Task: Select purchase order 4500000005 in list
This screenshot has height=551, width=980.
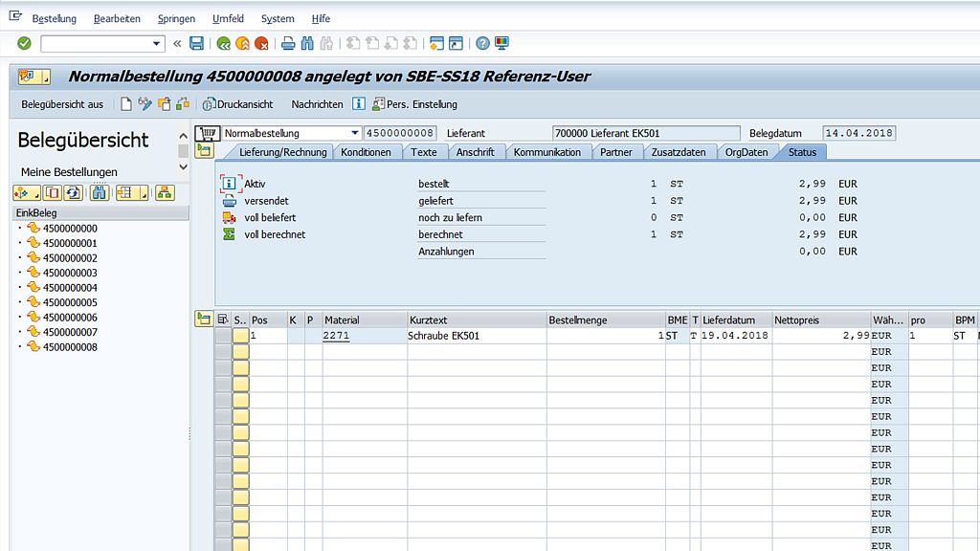Action: (70, 302)
